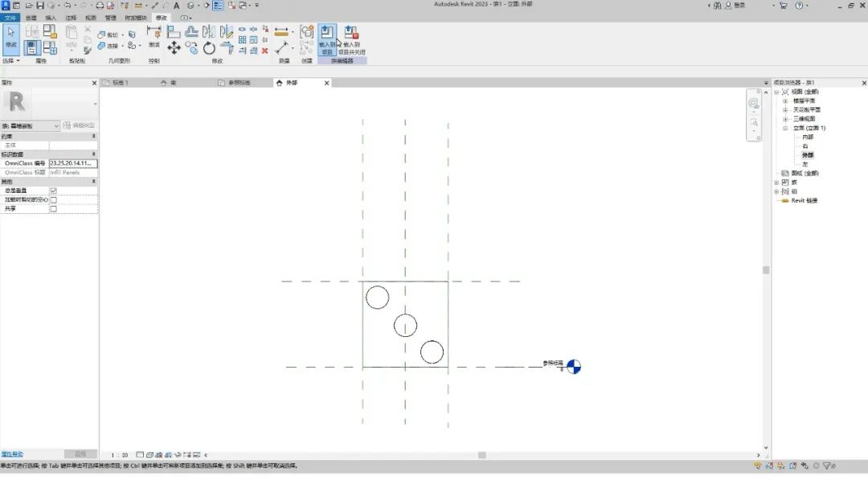Click the Undo arrow icon
868x489 pixels.
tap(67, 6)
